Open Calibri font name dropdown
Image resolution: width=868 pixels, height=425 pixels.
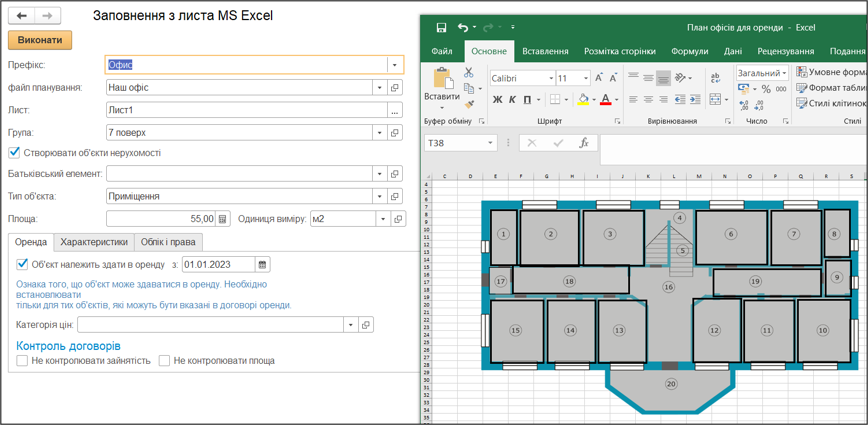point(551,79)
